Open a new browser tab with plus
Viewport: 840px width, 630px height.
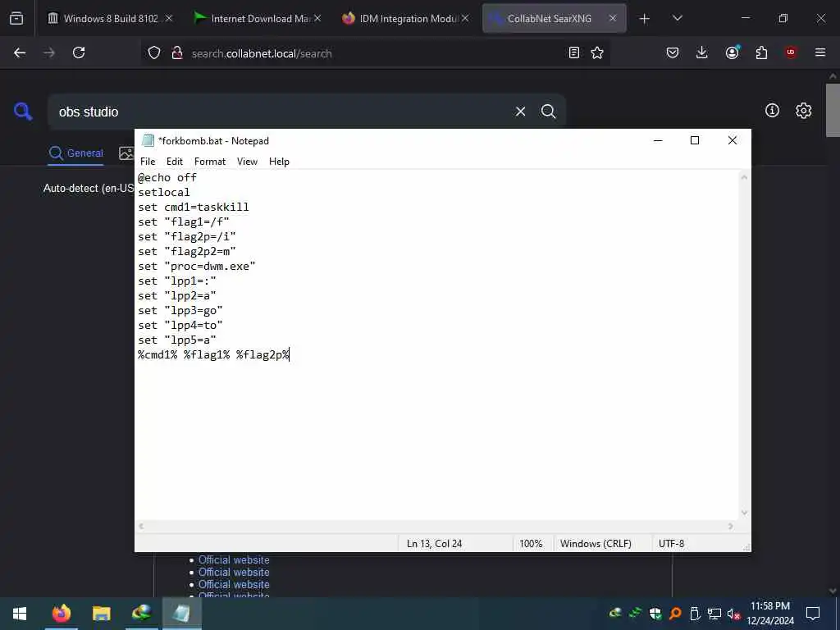click(x=645, y=19)
